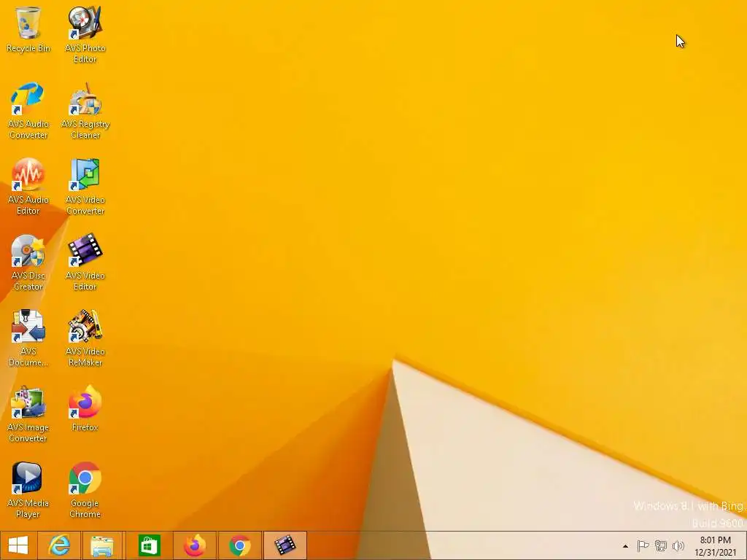Viewport: 747px width, 560px height.
Task: Open File Explorer from the taskbar
Action: click(x=102, y=545)
